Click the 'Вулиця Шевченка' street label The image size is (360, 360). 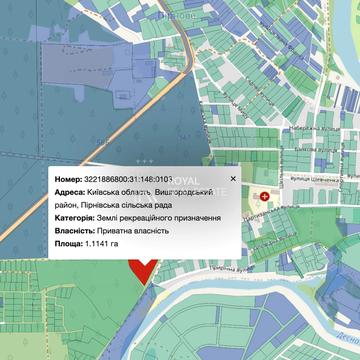tap(316, 179)
